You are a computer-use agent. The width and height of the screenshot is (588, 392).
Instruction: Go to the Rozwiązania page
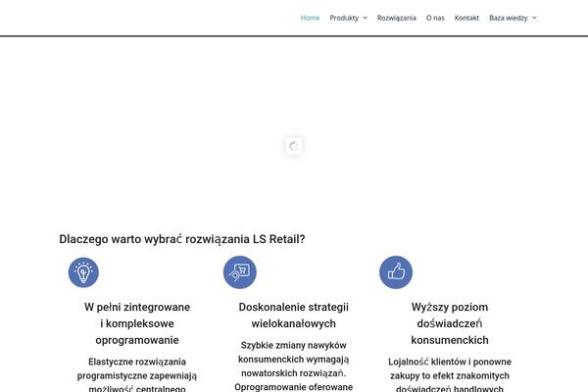(396, 18)
